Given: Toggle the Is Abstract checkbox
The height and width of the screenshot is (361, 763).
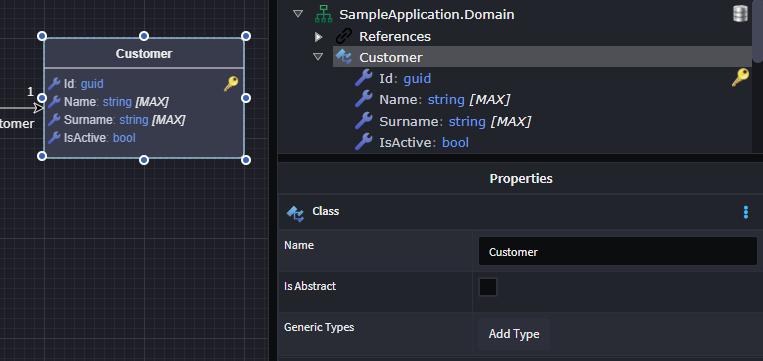Looking at the screenshot, I should 488,287.
